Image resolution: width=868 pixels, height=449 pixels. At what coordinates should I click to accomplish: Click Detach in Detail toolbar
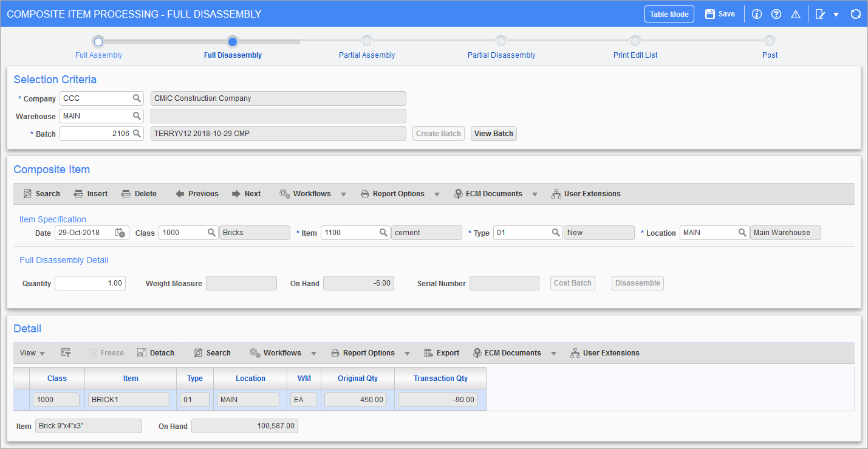(155, 353)
